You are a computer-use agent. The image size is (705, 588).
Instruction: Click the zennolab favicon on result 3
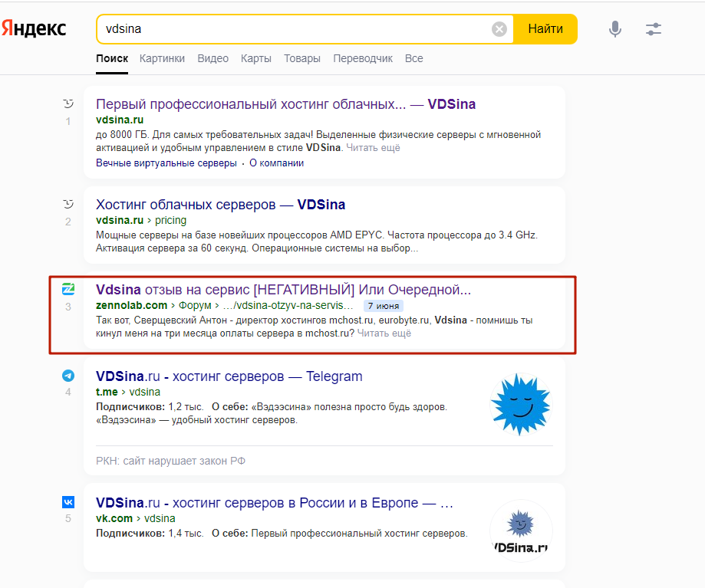[x=68, y=289]
